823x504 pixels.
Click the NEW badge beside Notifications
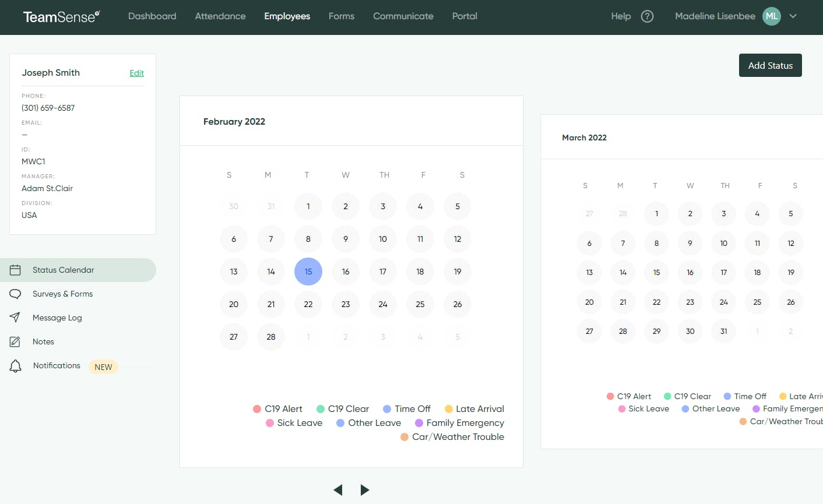(103, 367)
